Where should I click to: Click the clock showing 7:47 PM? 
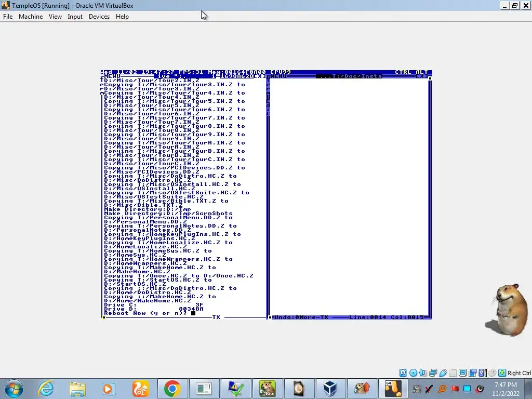(506, 389)
